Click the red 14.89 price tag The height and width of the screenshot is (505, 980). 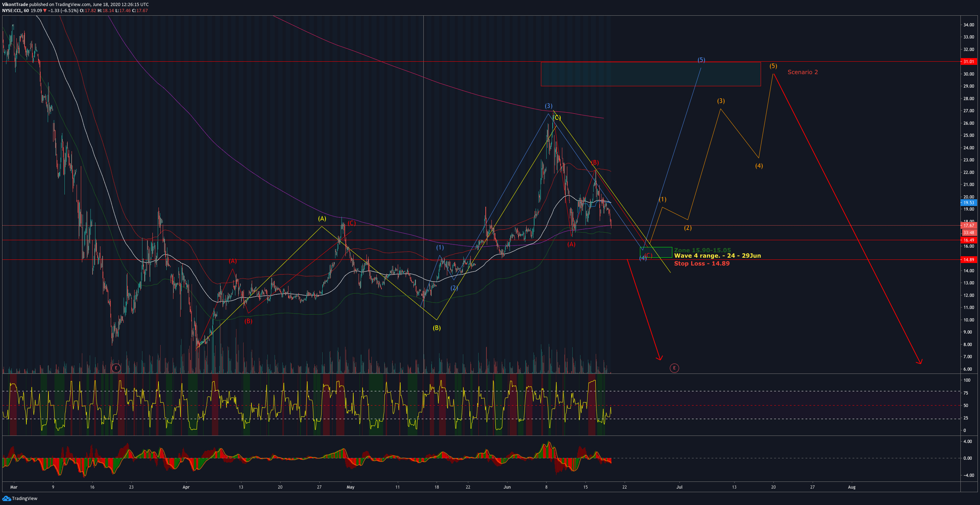[x=969, y=260]
